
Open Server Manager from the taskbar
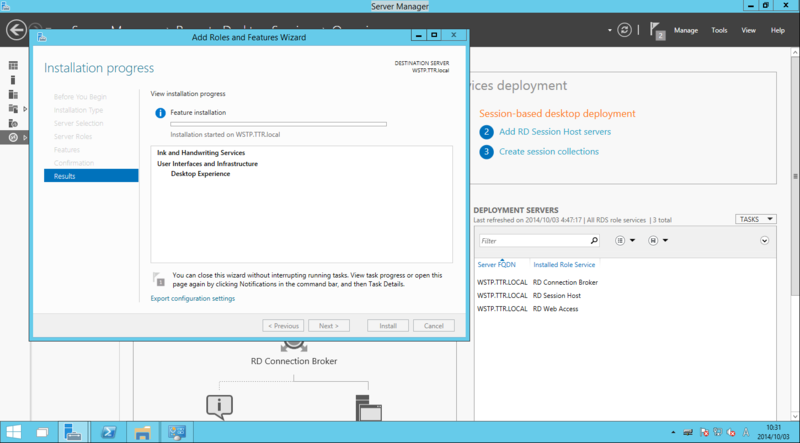point(73,432)
